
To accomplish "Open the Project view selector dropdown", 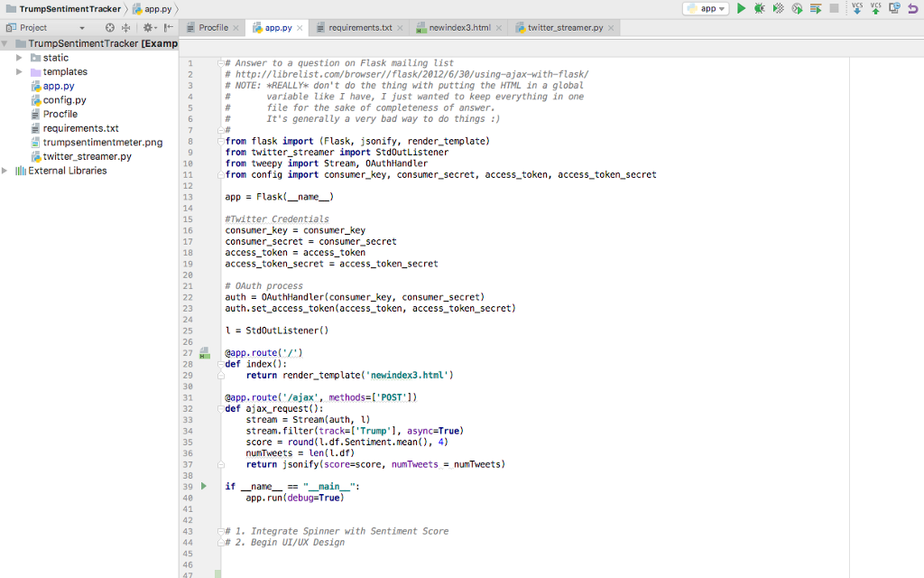I will point(81,28).
